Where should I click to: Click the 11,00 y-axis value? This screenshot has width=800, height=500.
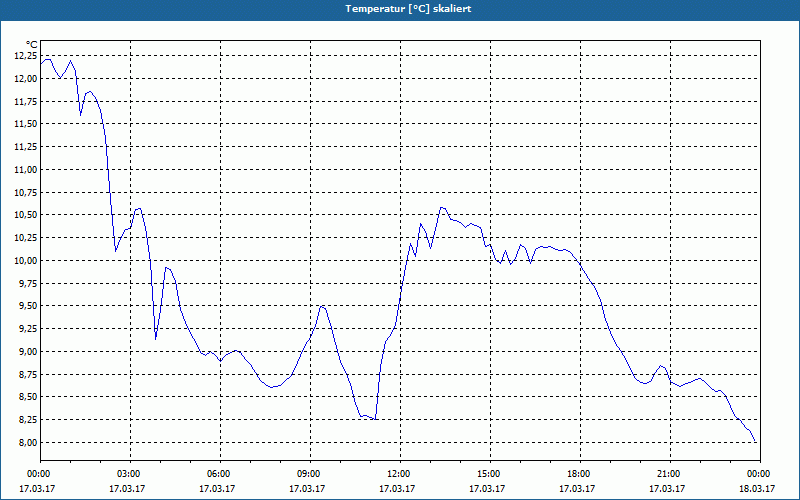pyautogui.click(x=26, y=170)
